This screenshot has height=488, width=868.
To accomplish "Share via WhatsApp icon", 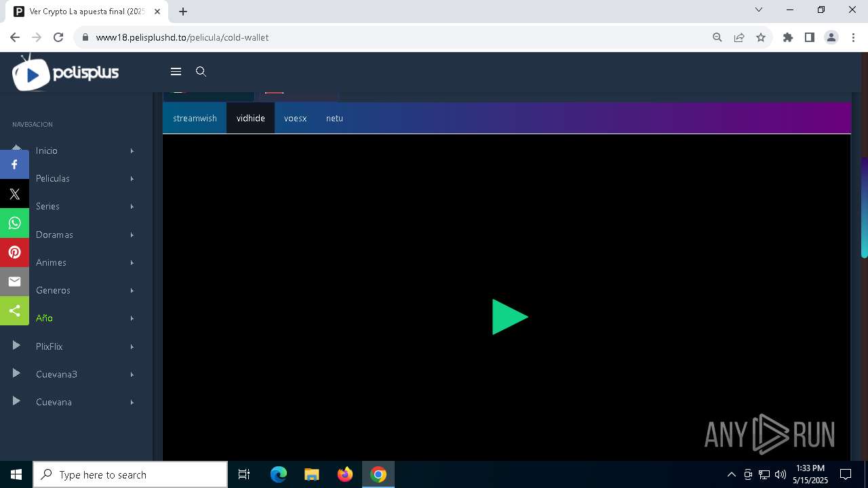I will [14, 223].
